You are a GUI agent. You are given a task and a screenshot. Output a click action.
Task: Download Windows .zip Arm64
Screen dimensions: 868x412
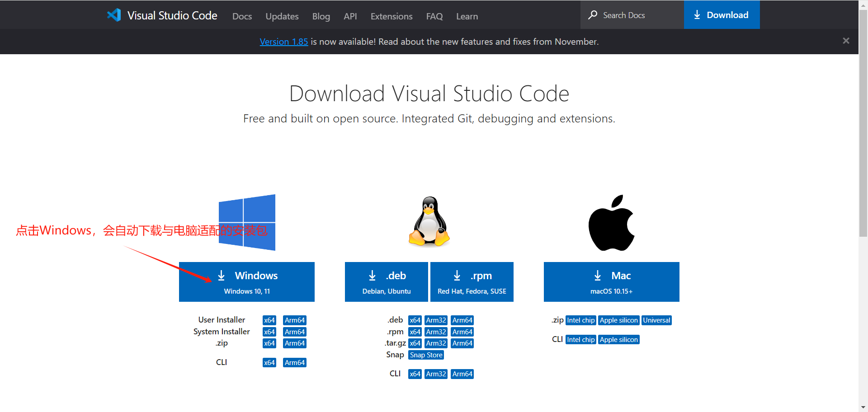tap(295, 343)
